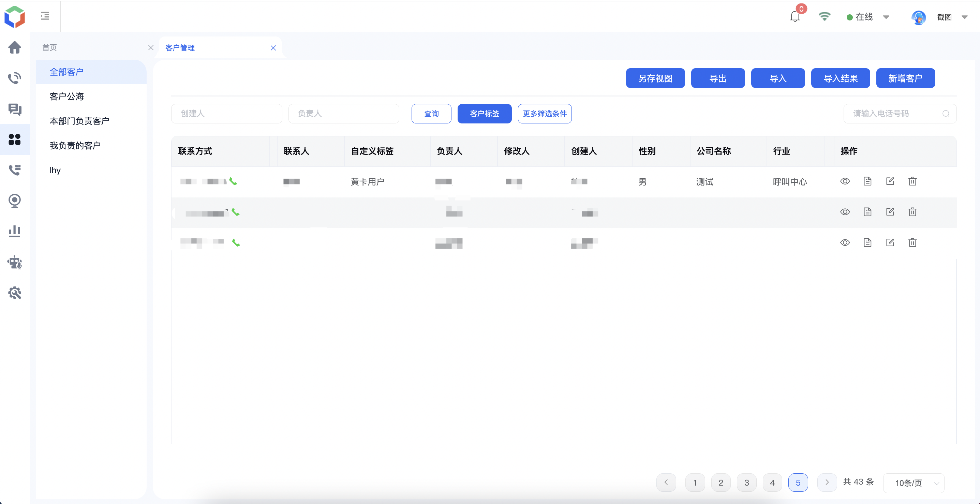Screen dimensions: 980x504
Task: Open the 10条/页 page size dropdown
Action: click(x=914, y=483)
